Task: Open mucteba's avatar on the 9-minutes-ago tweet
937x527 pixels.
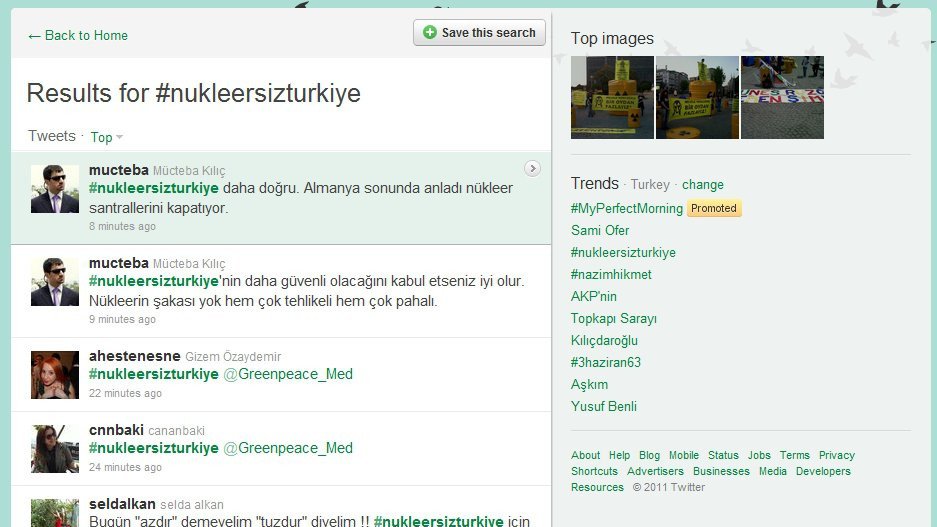Action: 55,282
